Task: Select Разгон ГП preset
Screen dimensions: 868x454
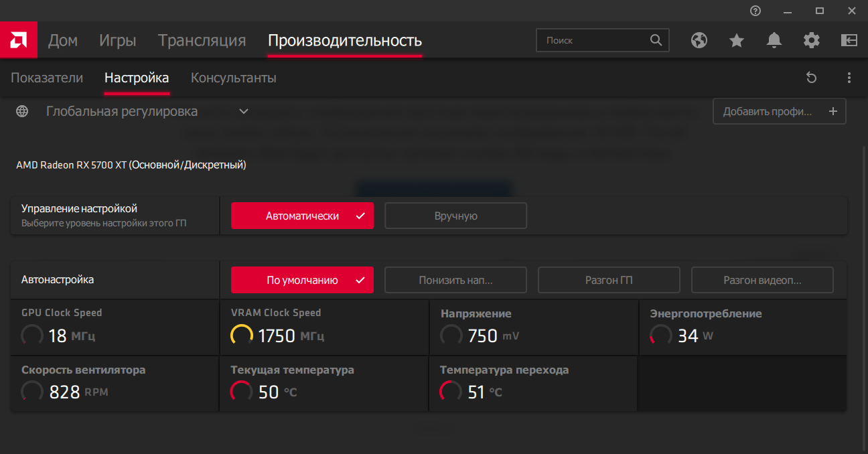Action: pos(609,280)
